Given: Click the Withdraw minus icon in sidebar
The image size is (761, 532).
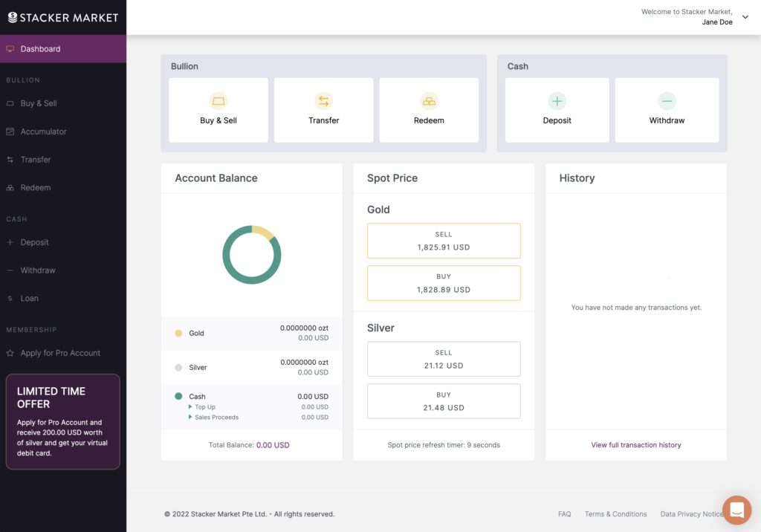Looking at the screenshot, I should (10, 270).
